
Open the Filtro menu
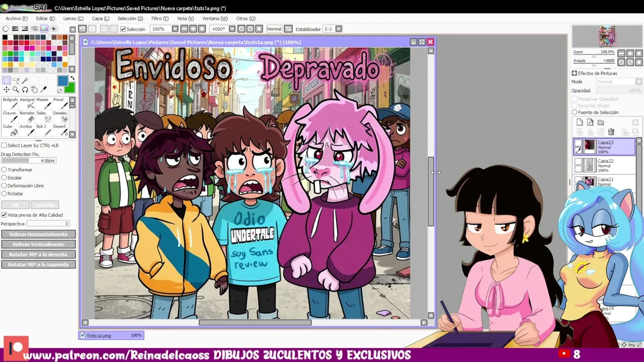(160, 19)
